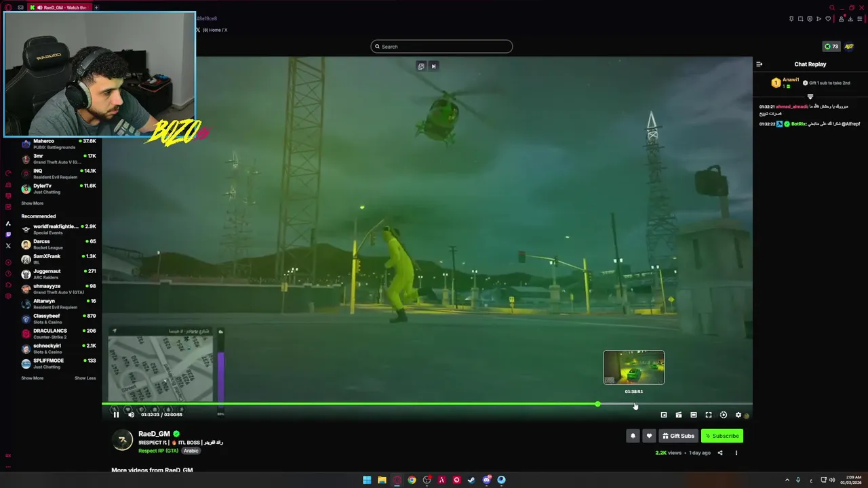
Task: Open Maherco channel in sidebar
Action: pos(59,144)
